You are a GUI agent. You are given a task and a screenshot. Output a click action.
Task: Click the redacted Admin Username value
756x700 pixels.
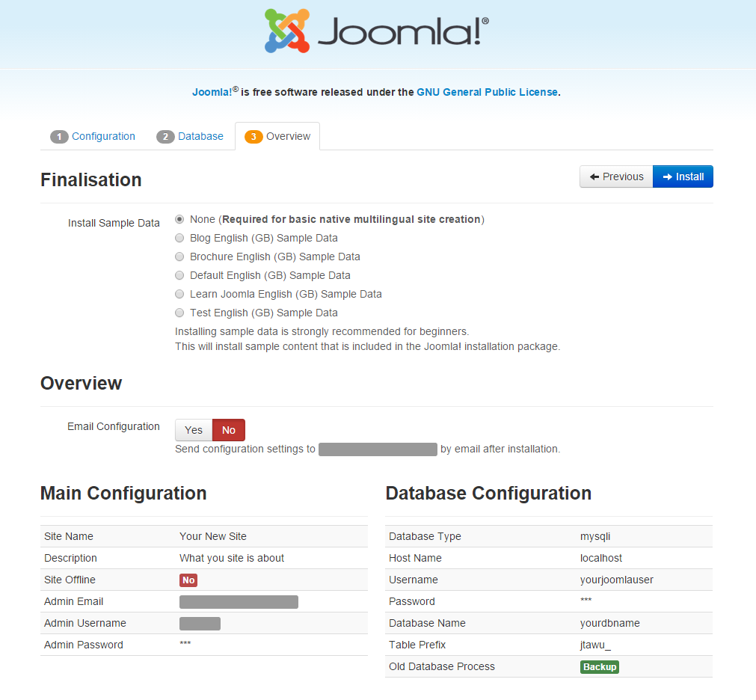200,624
